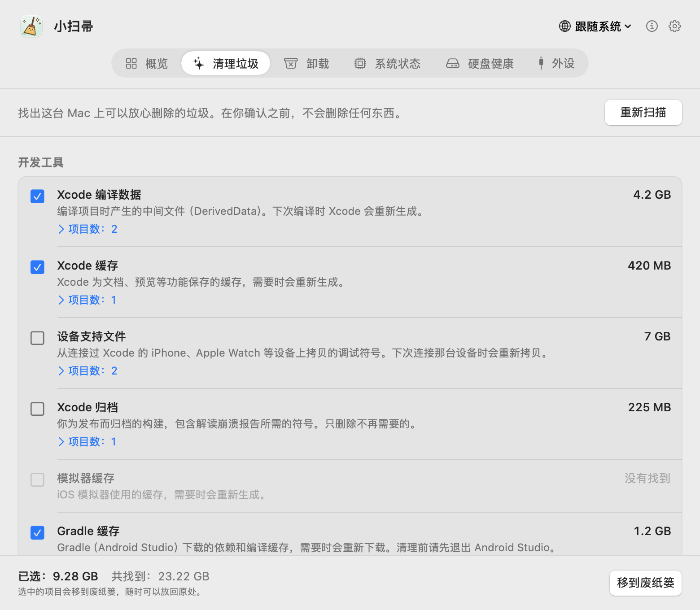Open the 跟随系统 language dropdown
700x610 pixels.
595,26
